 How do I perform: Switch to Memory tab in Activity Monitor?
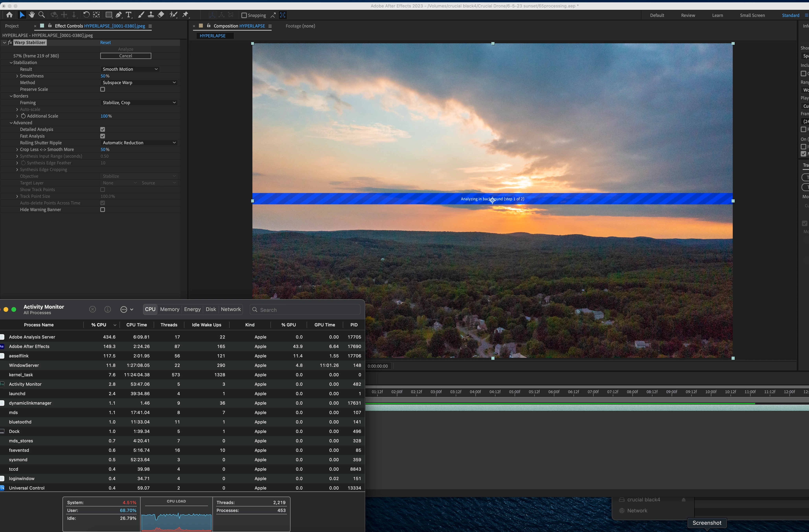point(170,309)
